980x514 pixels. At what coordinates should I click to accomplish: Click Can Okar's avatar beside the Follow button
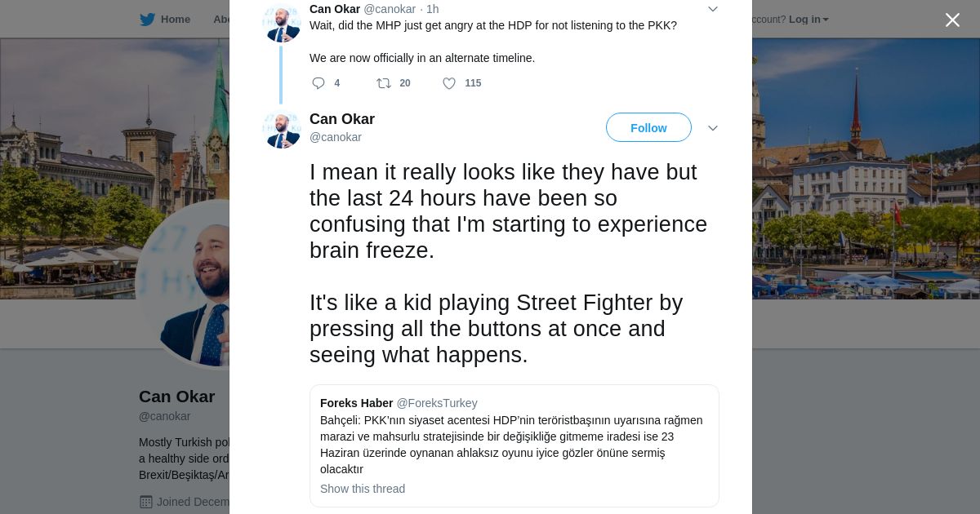coord(282,129)
